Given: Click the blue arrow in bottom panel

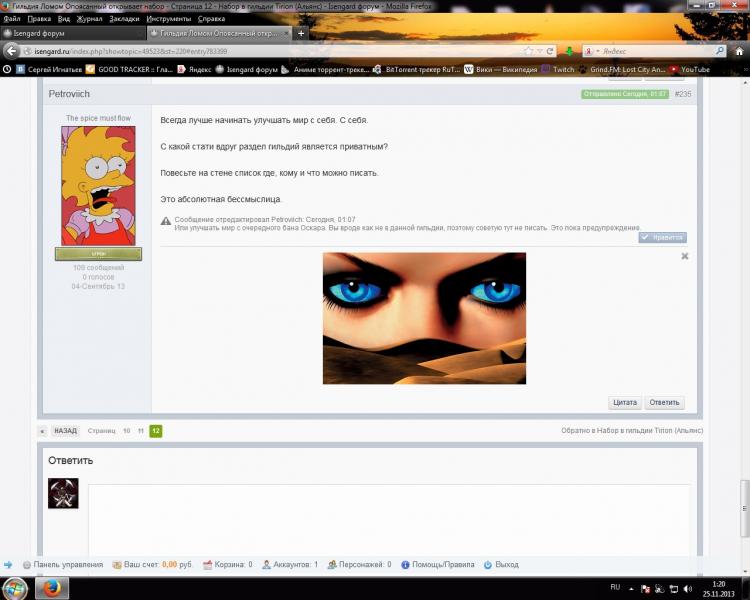Looking at the screenshot, I should (8, 565).
